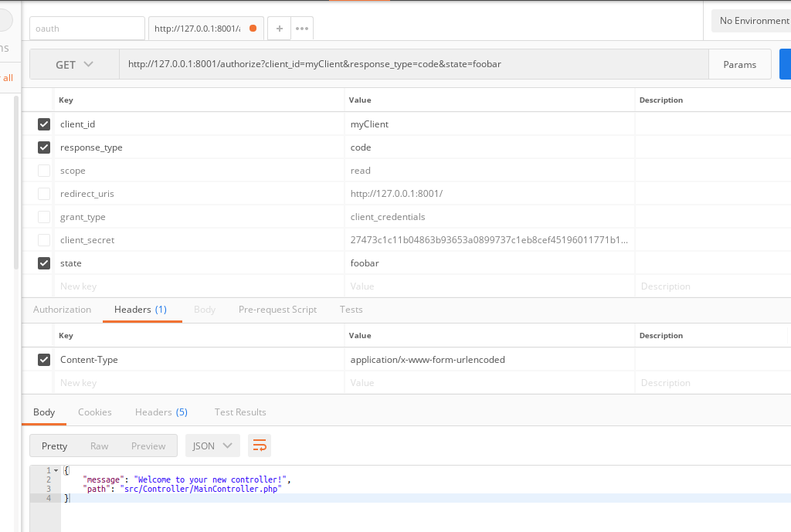Viewport: 791px width, 532px height.
Task: Open the response format dropdown showing JSON
Action: 212,445
